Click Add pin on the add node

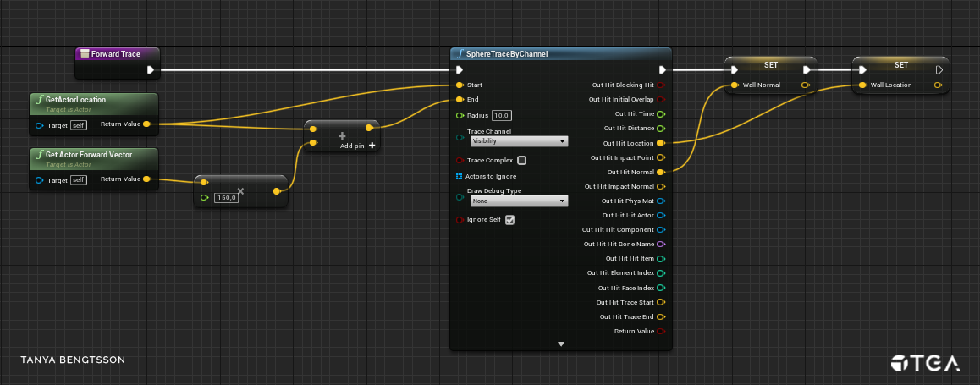(358, 146)
